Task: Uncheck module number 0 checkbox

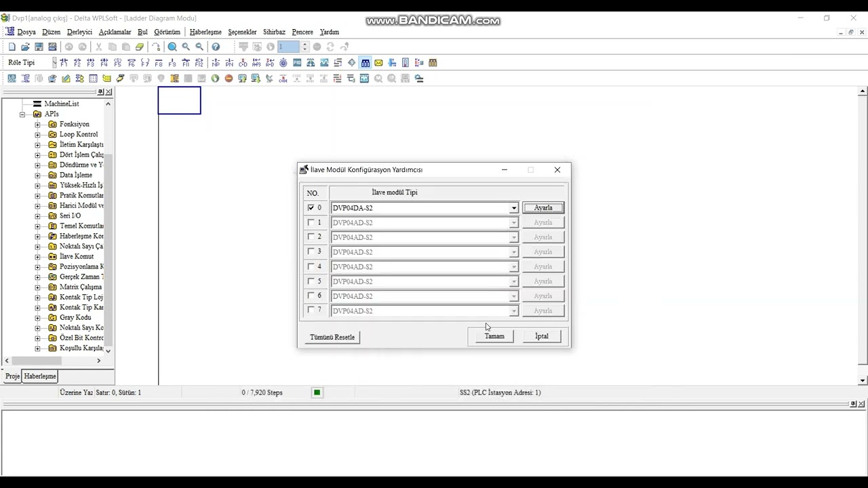Action: pyautogui.click(x=311, y=207)
